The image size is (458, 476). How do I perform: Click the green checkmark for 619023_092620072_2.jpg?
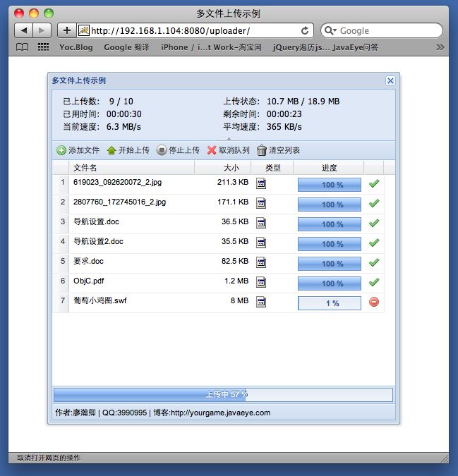374,183
